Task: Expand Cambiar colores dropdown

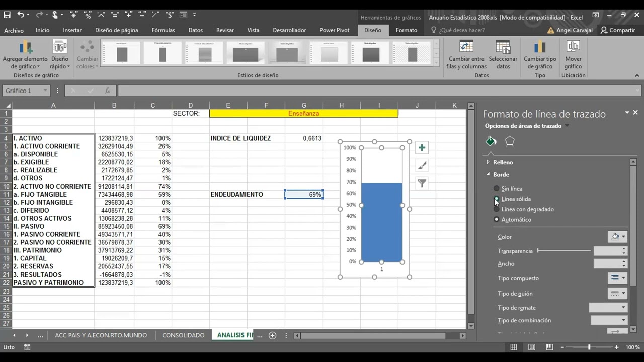Action: pyautogui.click(x=87, y=55)
